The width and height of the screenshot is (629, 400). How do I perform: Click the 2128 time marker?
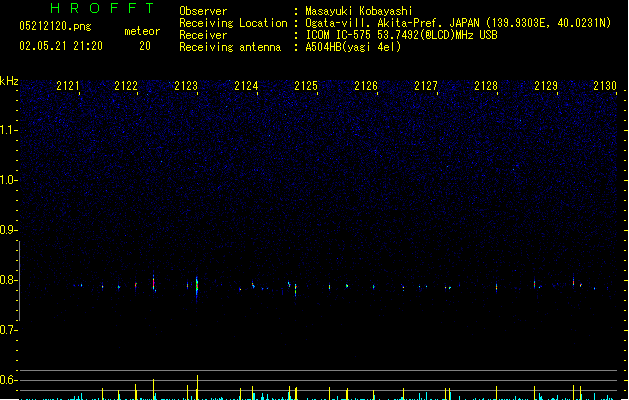(486, 86)
